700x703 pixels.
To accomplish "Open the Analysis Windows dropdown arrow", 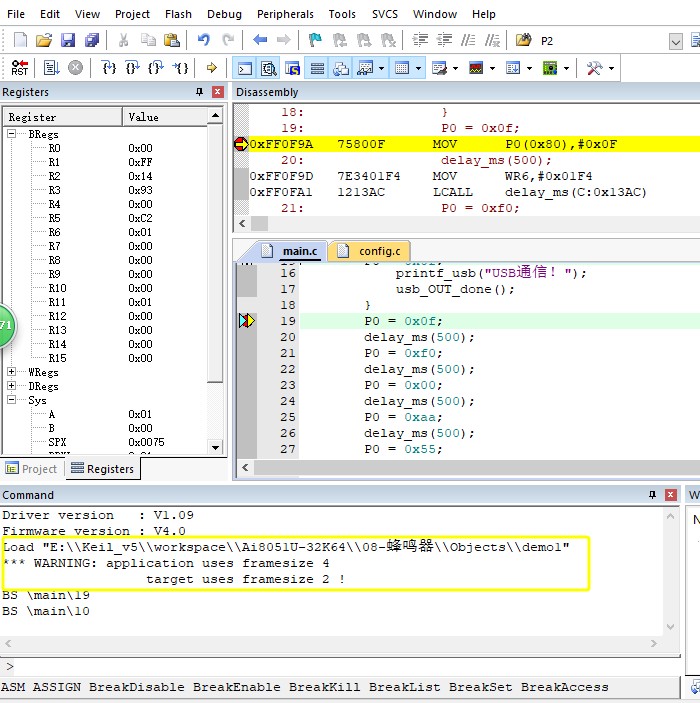I will [x=492, y=69].
